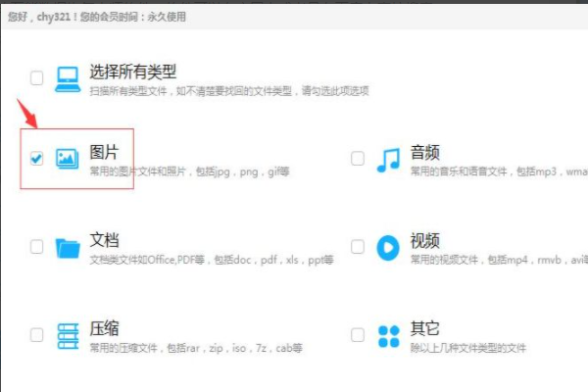Click the laptop icon for all types
The width and height of the screenshot is (588, 392).
pos(68,79)
